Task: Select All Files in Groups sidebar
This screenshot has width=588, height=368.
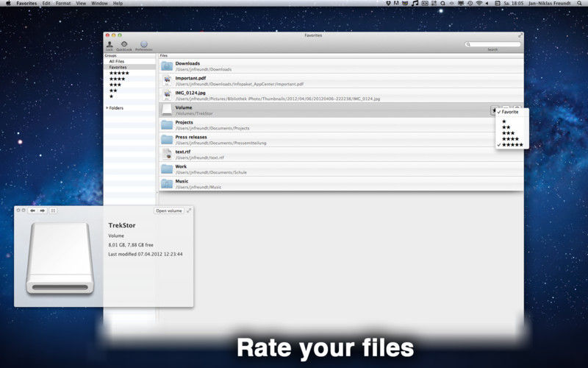Action: (x=117, y=61)
